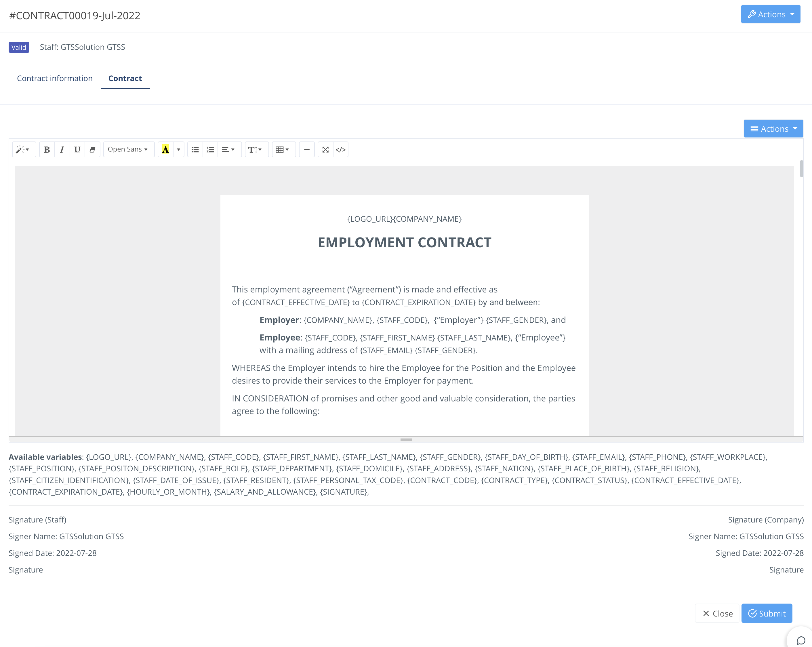The image size is (812, 647).
Task: Toggle fullscreen editor mode
Action: [x=325, y=150]
